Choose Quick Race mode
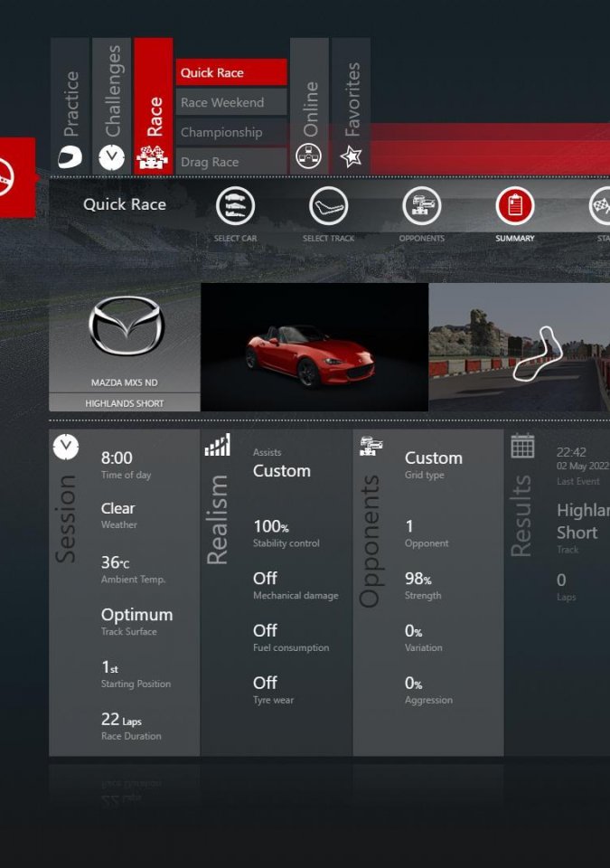Screen dimensions: 610x868 231,72
